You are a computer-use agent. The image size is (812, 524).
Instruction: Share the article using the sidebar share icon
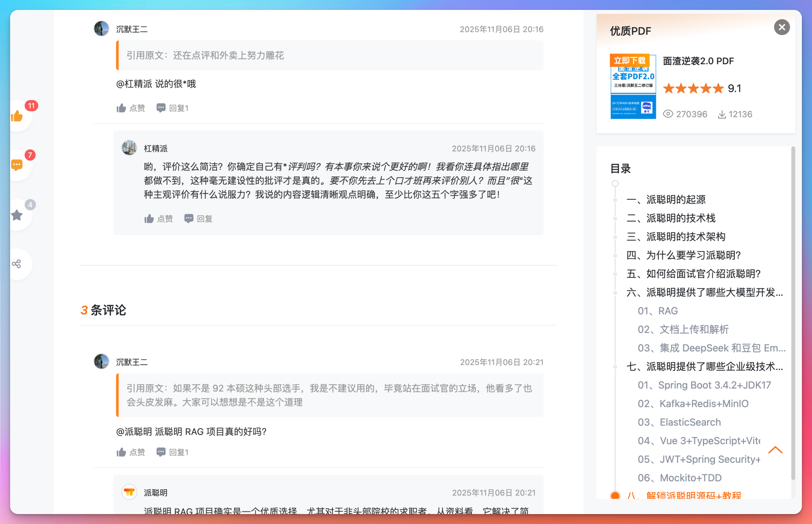pos(17,264)
